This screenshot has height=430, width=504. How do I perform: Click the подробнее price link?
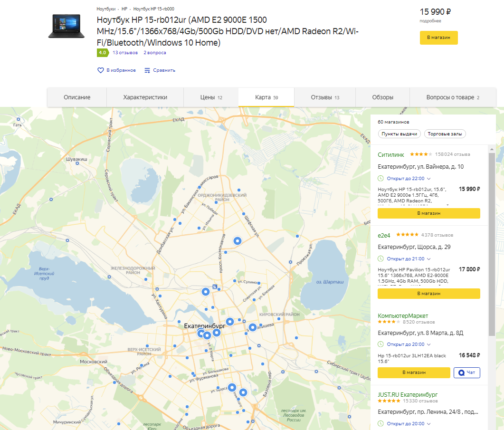coord(430,21)
